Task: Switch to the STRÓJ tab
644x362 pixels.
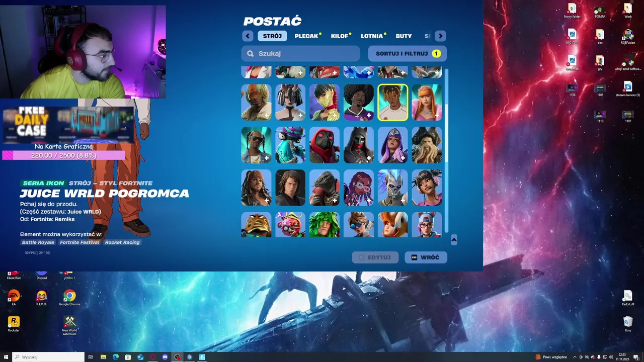Action: coord(273,36)
